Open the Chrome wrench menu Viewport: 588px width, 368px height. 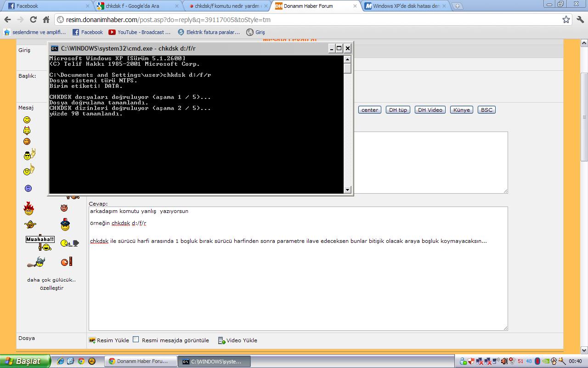pos(580,19)
